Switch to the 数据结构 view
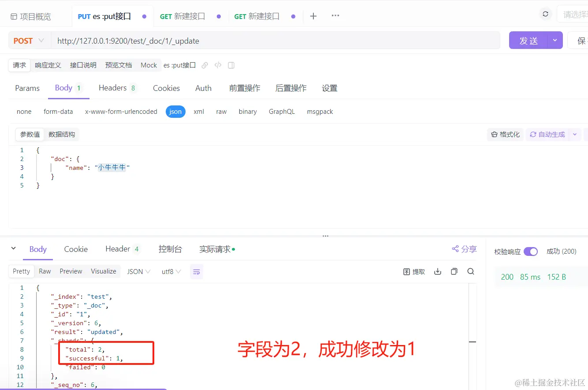The height and width of the screenshot is (390, 588). [x=62, y=135]
